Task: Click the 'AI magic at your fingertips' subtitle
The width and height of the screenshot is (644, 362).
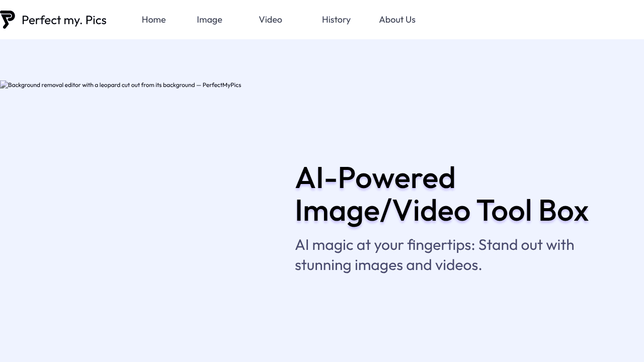Action: click(435, 255)
